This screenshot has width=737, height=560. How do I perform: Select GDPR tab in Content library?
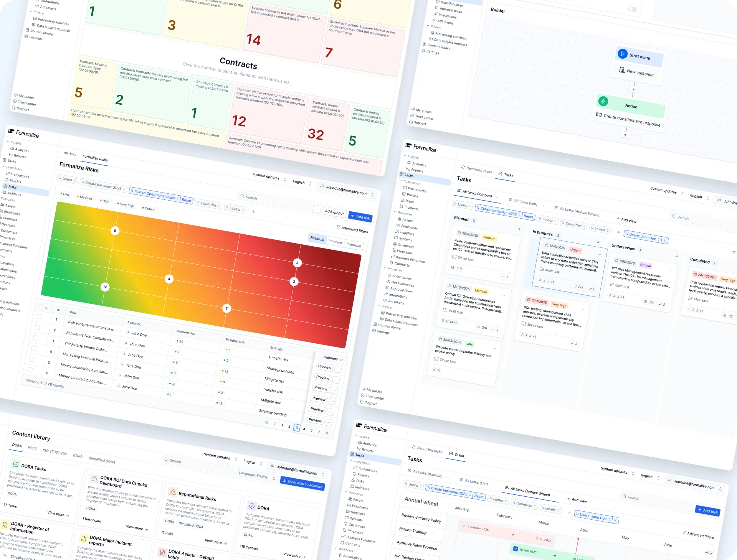78,456
